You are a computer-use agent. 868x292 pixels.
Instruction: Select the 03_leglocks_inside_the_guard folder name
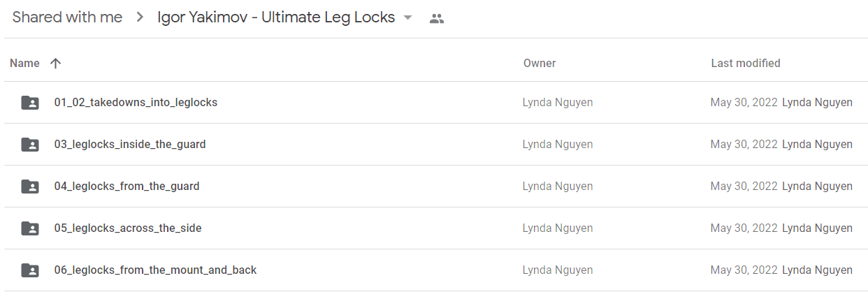(130, 145)
